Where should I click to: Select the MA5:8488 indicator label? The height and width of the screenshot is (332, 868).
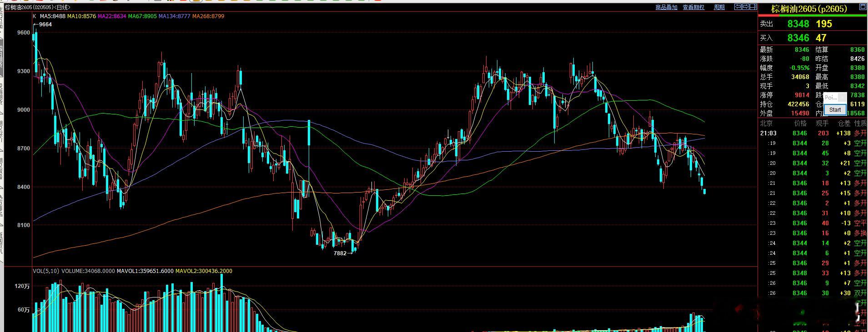52,16
